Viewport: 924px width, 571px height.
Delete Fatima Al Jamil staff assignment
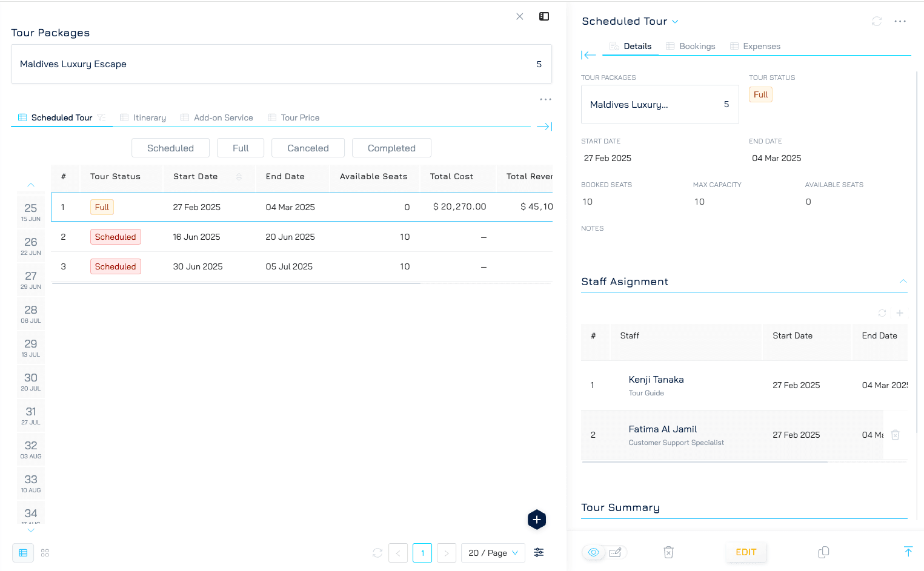895,435
